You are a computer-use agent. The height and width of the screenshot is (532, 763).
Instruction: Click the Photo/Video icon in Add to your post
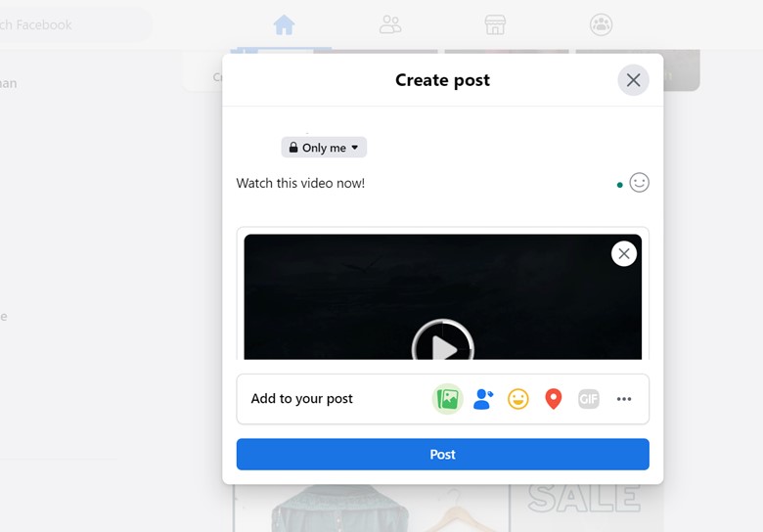coord(448,399)
